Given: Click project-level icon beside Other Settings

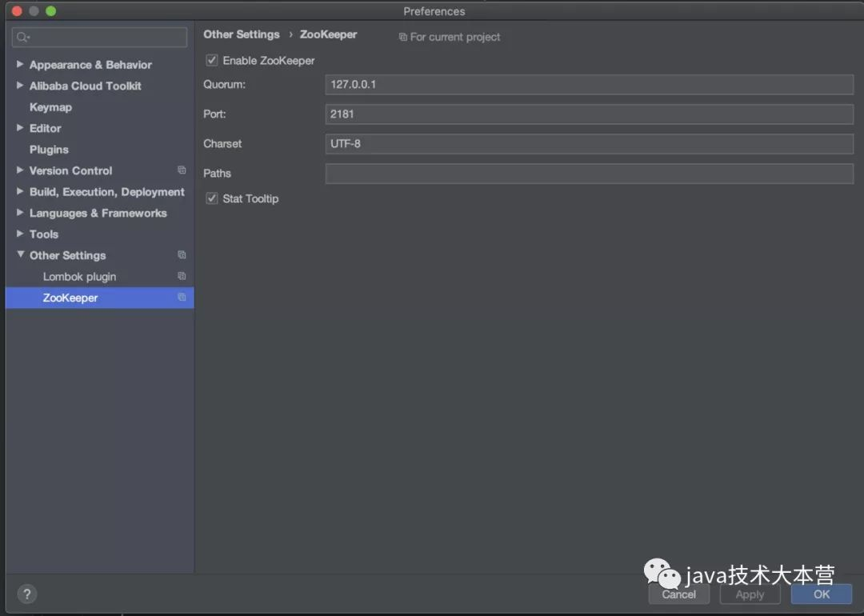Looking at the screenshot, I should [x=182, y=255].
